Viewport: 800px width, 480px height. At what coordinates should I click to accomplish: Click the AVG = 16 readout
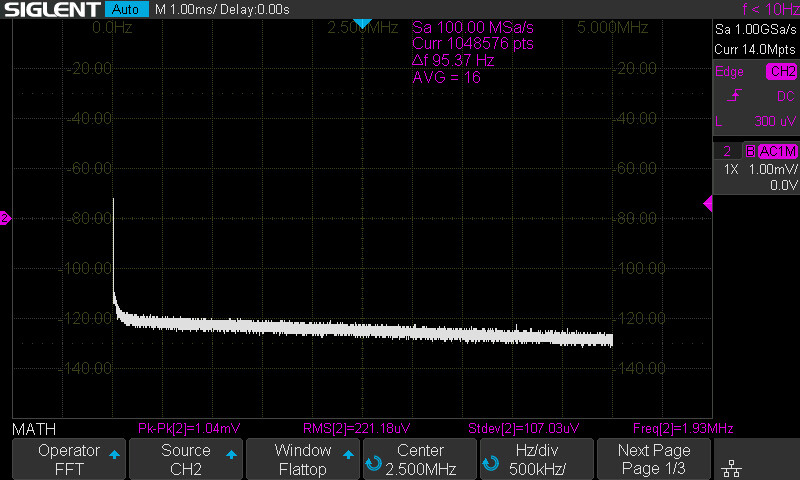pos(446,77)
